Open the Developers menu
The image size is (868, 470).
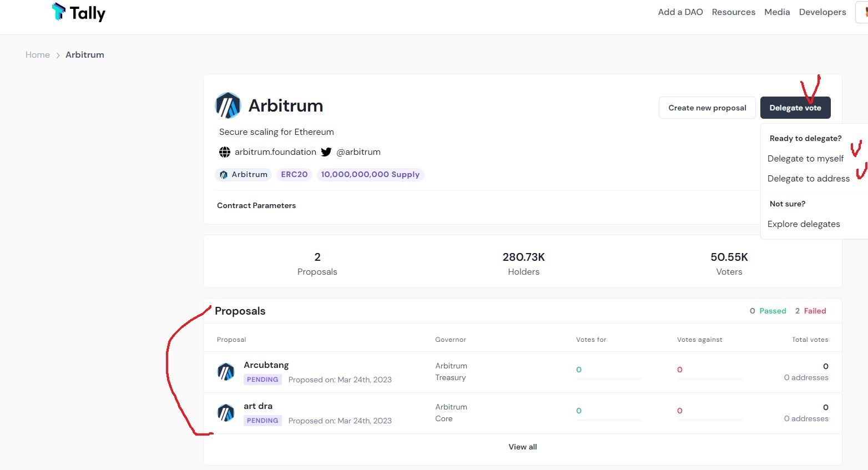coord(822,12)
